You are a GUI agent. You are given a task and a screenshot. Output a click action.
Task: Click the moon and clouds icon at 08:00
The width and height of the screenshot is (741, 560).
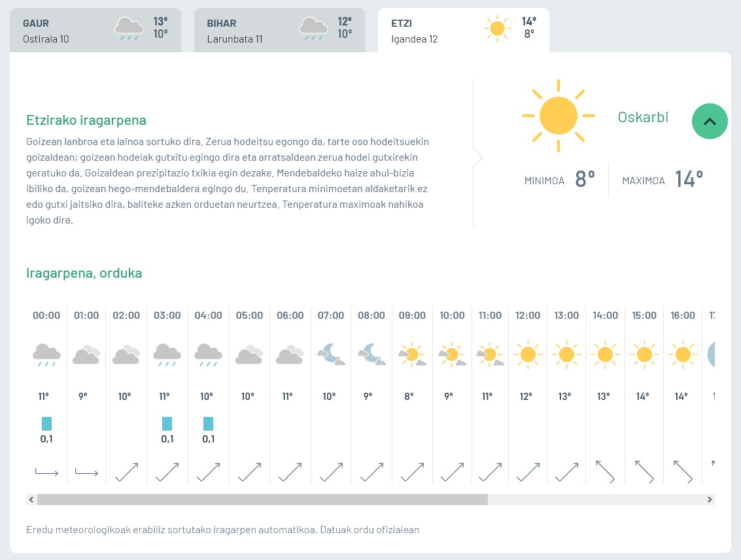click(371, 354)
